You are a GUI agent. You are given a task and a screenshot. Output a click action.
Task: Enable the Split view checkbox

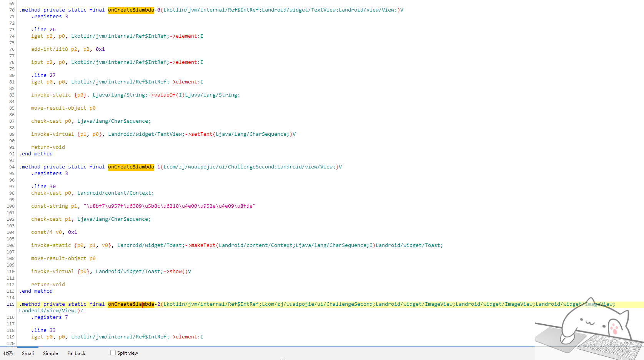point(113,353)
